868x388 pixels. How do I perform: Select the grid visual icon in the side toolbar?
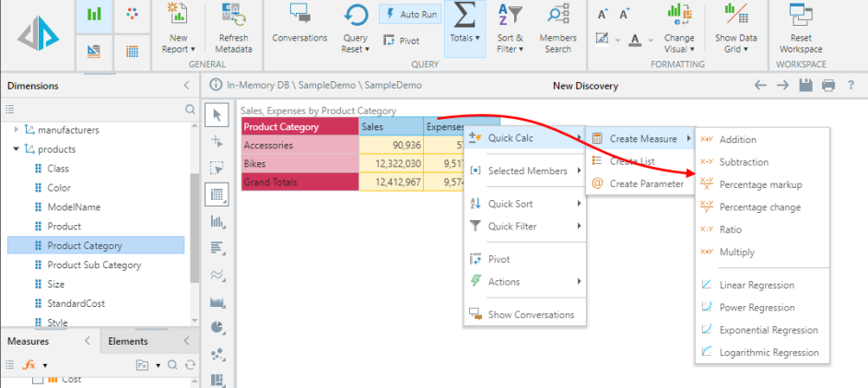click(x=217, y=194)
